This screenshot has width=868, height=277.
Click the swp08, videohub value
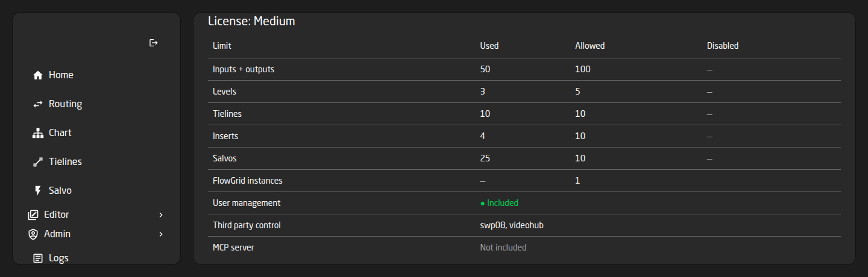coord(512,225)
